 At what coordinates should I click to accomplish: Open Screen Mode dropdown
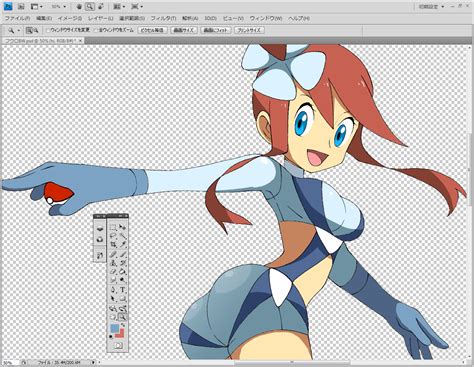coord(137,6)
